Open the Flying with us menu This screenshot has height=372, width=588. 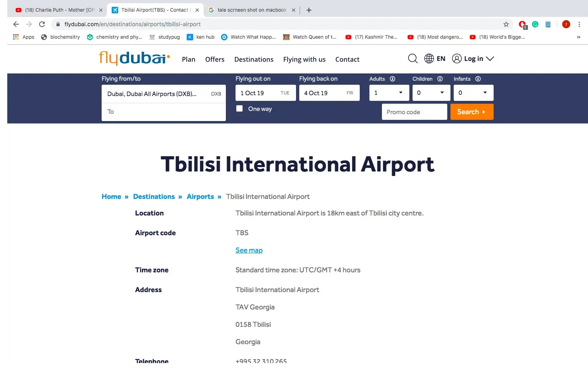click(x=304, y=59)
